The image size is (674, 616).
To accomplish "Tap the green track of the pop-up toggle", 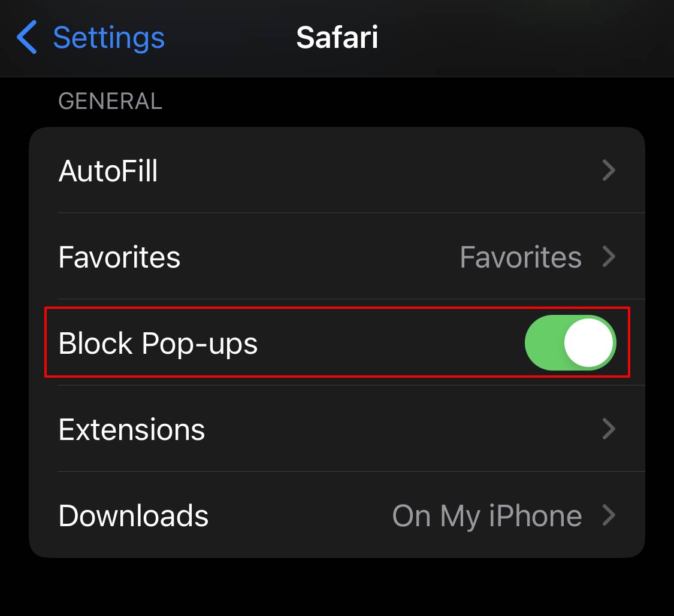I will pos(544,342).
